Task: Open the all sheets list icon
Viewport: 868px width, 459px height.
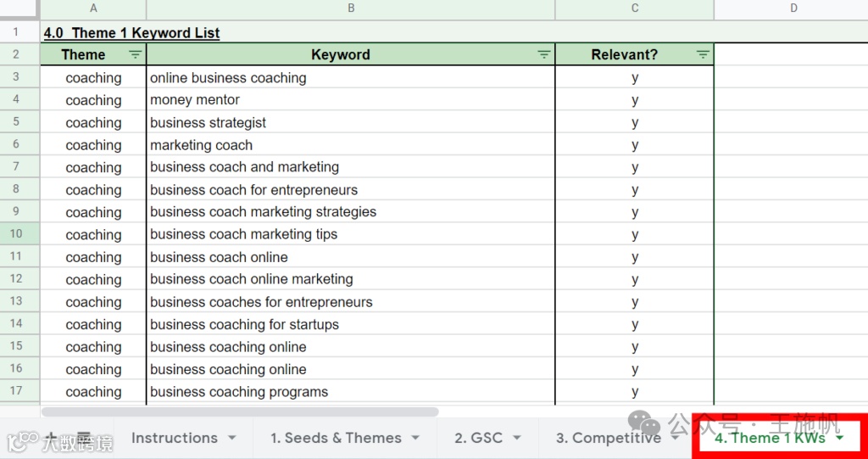Action: [x=84, y=438]
